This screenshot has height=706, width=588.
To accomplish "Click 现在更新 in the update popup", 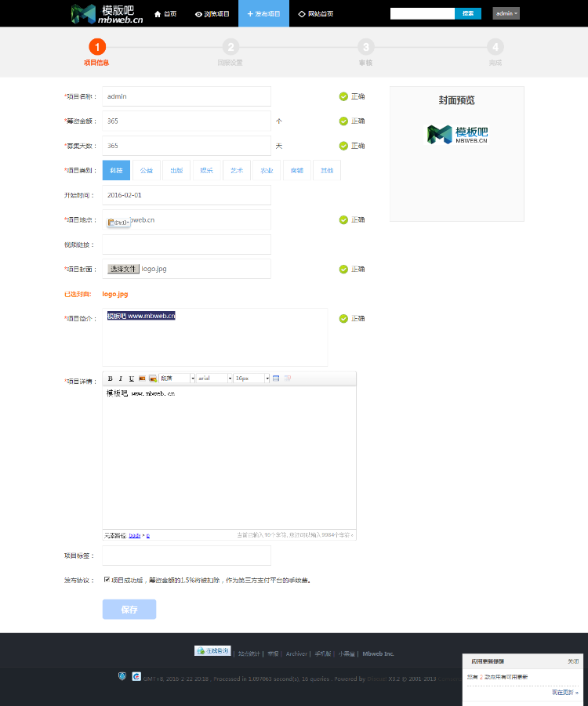I will click(x=564, y=693).
